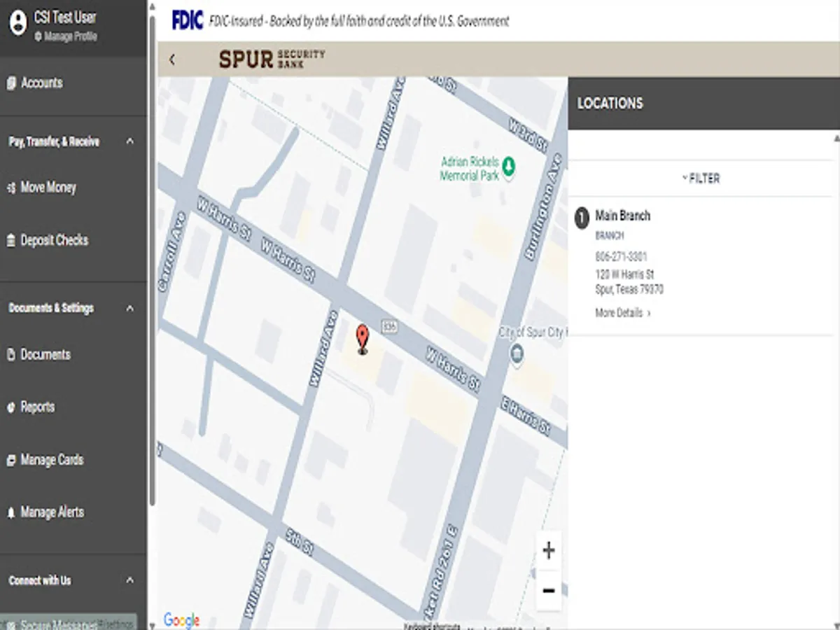Click the back arrow next to Spur Security Bank
The image size is (840, 630).
coord(172,59)
